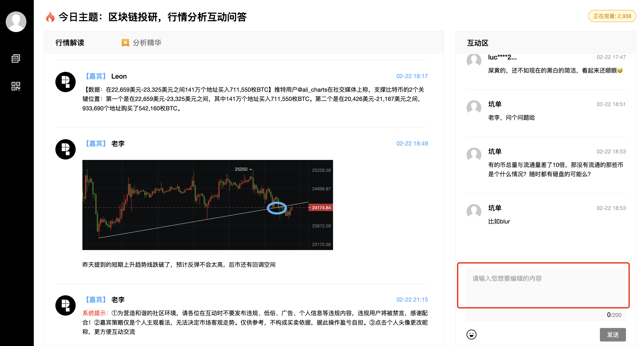Click 坑单's avatar on the 18:51 message
This screenshot has height=346, width=644.
pyautogui.click(x=474, y=108)
